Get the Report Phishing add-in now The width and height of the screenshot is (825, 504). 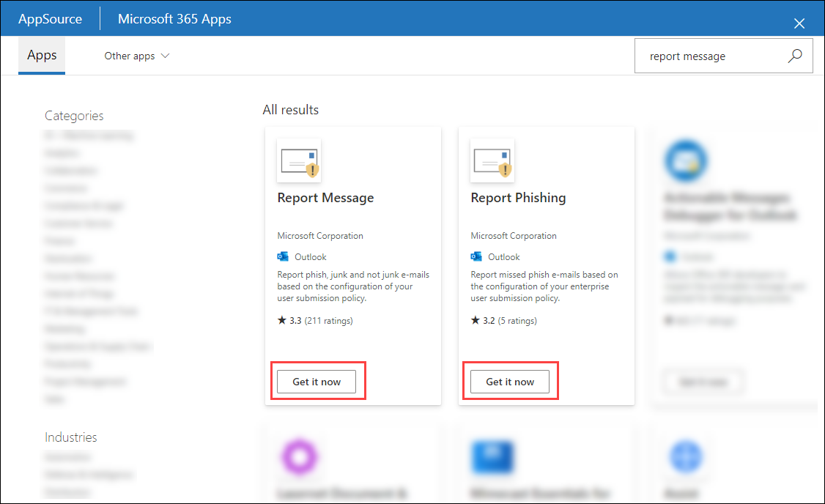[x=510, y=382]
